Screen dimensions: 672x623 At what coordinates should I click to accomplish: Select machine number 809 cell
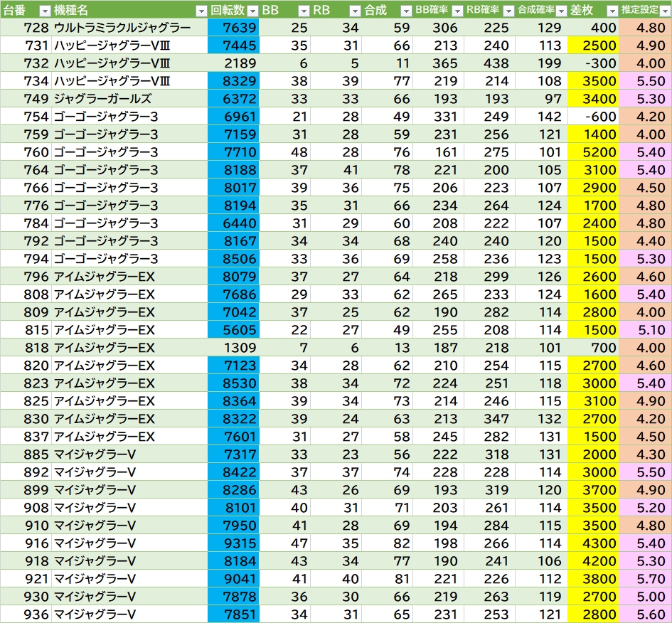(x=26, y=312)
